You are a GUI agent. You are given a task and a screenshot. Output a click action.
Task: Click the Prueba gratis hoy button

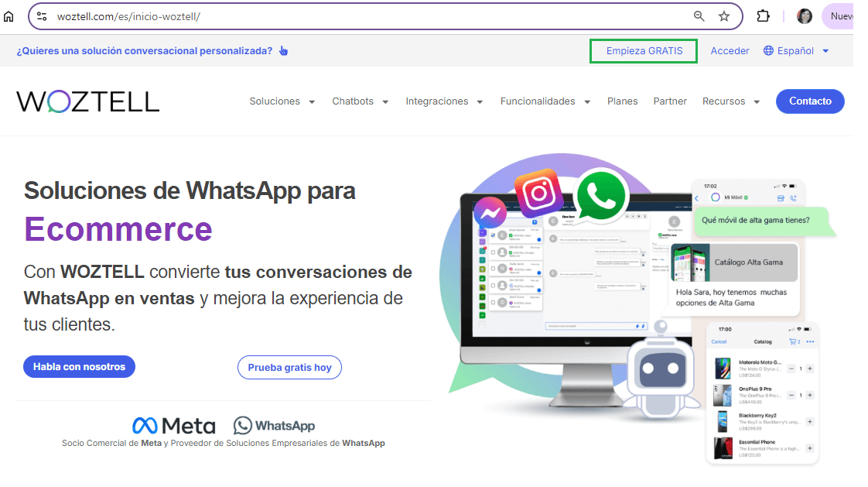click(x=289, y=367)
